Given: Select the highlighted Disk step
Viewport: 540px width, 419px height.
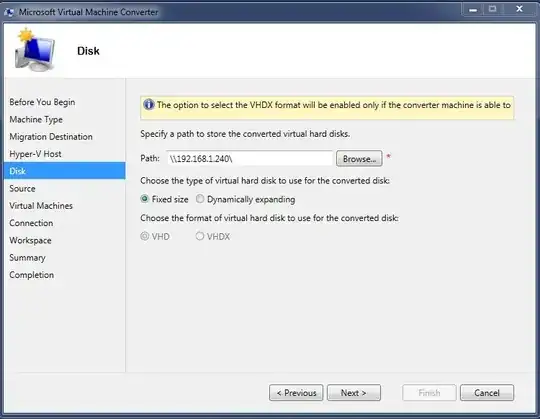Looking at the screenshot, I should pos(65,171).
